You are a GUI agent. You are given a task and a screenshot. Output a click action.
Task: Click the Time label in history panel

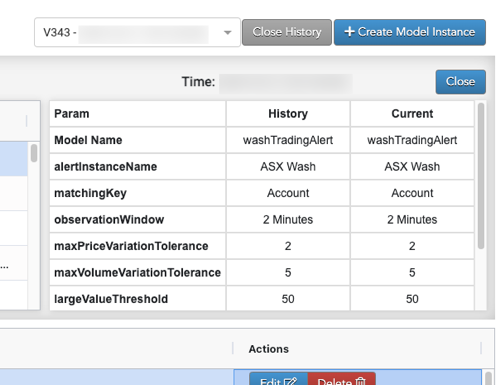pyautogui.click(x=198, y=82)
